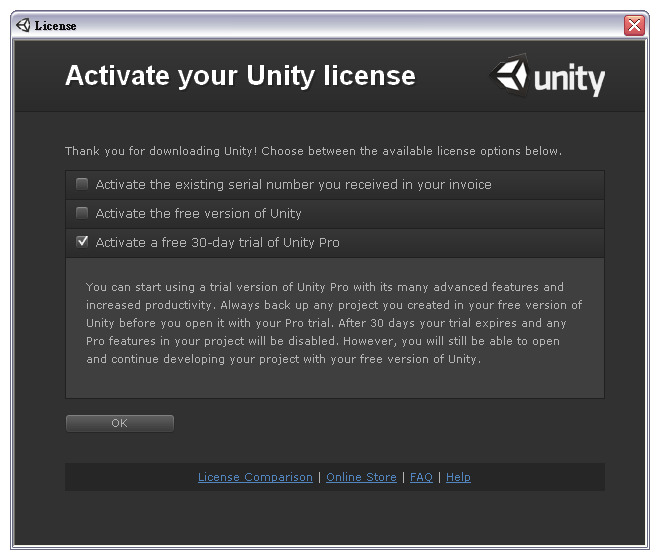Click the "License" title bar text
Screen dimensions: 660x560
(x=55, y=26)
